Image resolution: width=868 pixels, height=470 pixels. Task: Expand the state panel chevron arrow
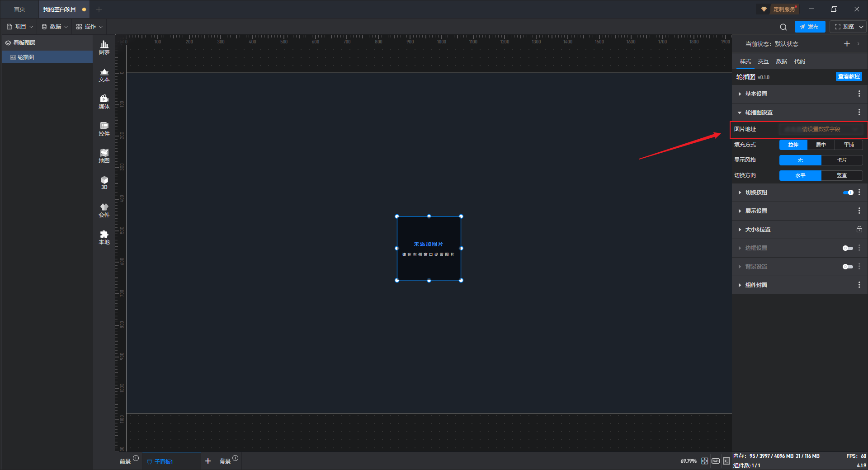[858, 44]
